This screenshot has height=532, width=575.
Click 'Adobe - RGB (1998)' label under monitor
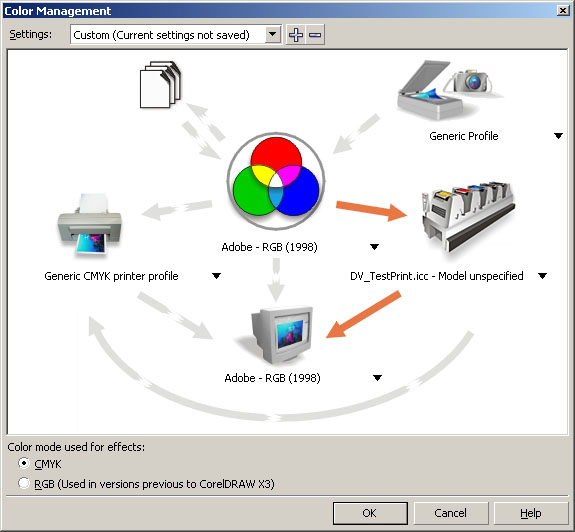272,378
